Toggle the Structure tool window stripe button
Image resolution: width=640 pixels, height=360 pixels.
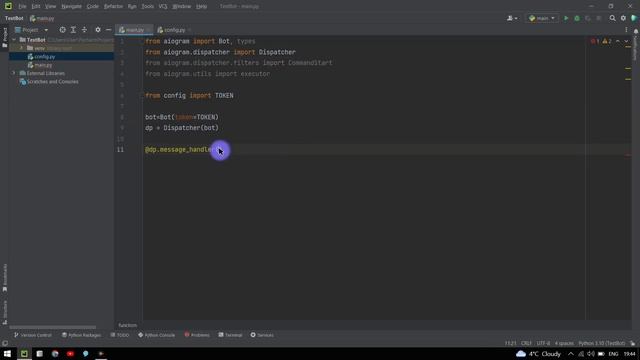[5, 312]
